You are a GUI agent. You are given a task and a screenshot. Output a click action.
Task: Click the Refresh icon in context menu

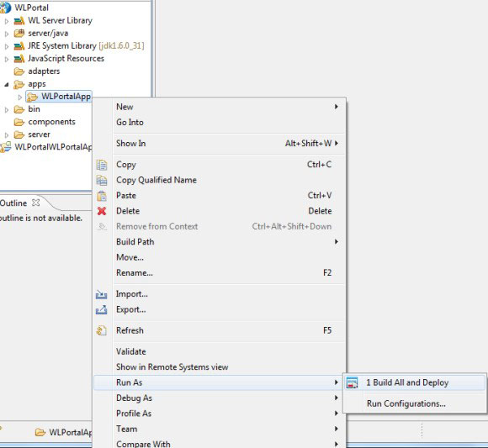(102, 330)
